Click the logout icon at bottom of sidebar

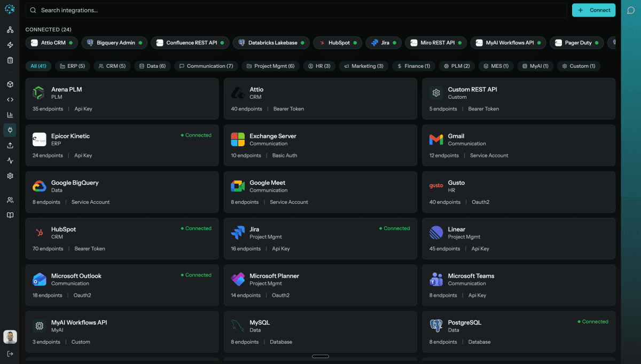tap(10, 354)
